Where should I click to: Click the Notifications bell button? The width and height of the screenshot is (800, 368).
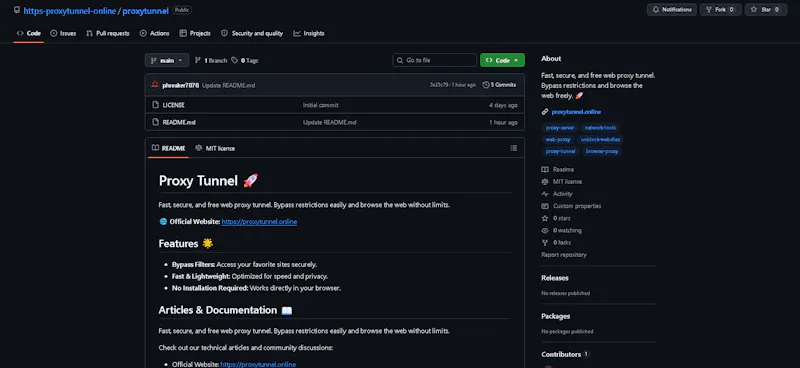(671, 10)
